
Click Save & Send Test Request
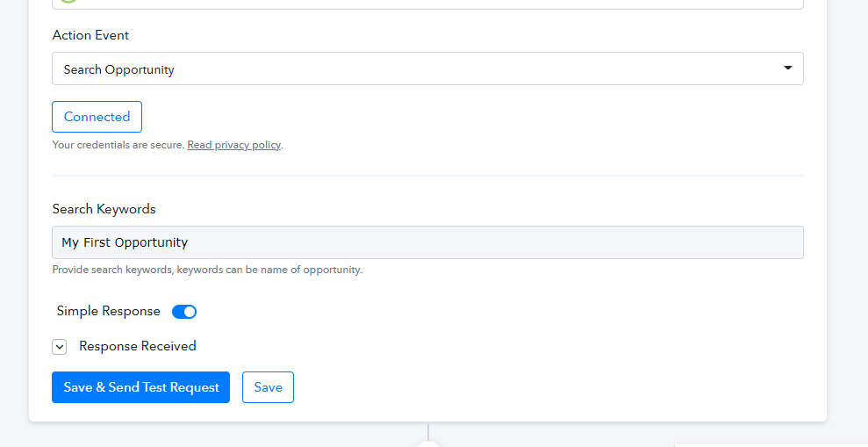(140, 387)
